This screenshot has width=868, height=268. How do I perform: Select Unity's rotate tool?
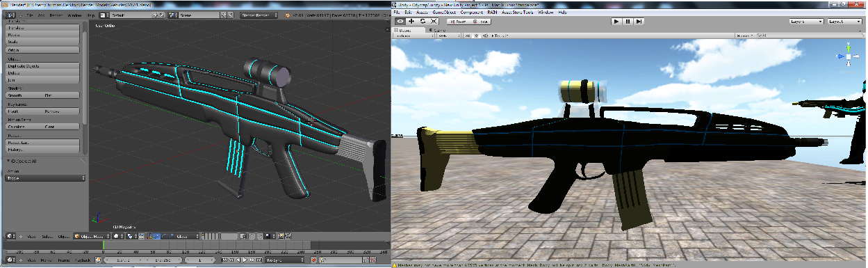tap(423, 22)
